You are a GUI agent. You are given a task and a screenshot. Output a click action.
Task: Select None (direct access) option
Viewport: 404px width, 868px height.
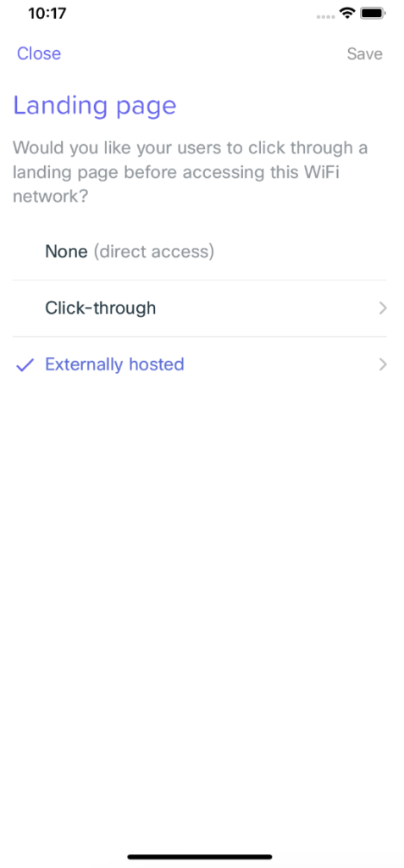click(x=199, y=253)
